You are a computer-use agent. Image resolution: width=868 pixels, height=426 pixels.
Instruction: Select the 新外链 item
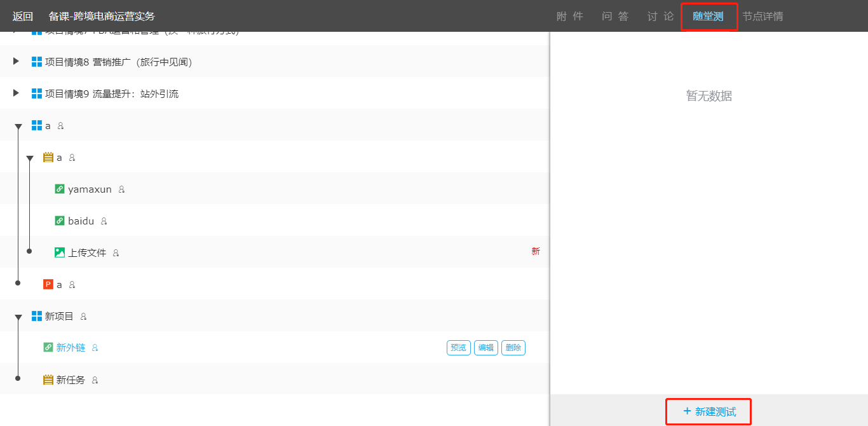click(x=71, y=348)
